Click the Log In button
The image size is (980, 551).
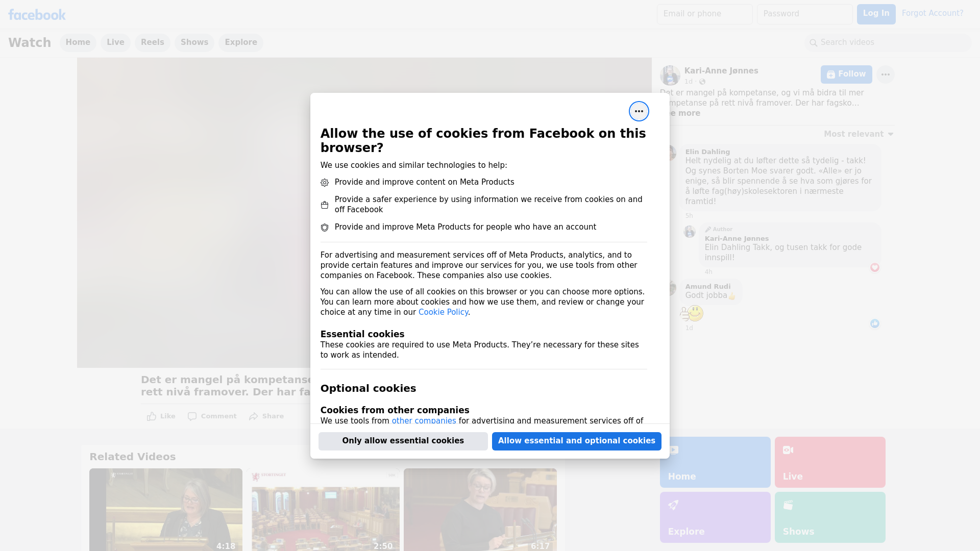(876, 14)
